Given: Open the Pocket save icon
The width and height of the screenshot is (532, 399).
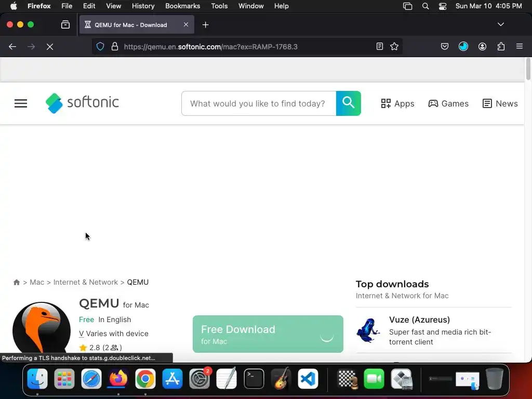Looking at the screenshot, I should [445, 46].
